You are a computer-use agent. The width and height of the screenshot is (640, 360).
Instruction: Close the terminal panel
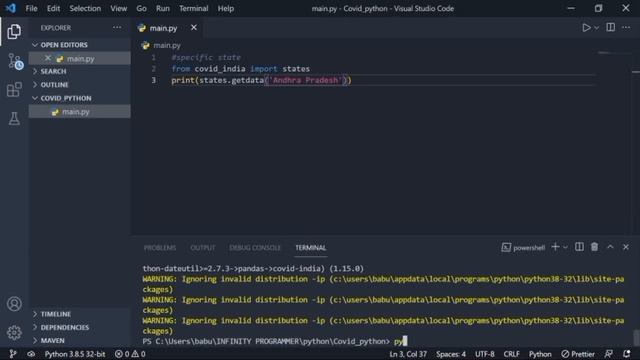tap(626, 247)
